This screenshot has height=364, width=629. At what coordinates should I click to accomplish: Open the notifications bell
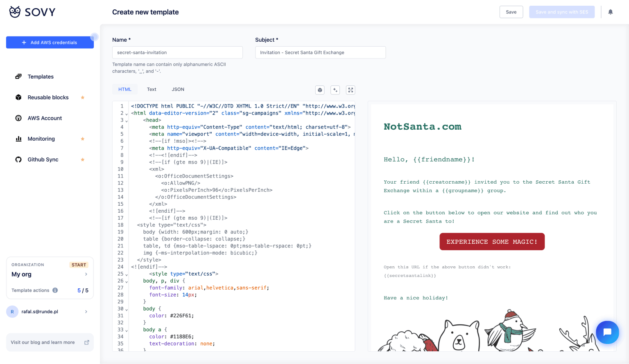click(x=610, y=12)
